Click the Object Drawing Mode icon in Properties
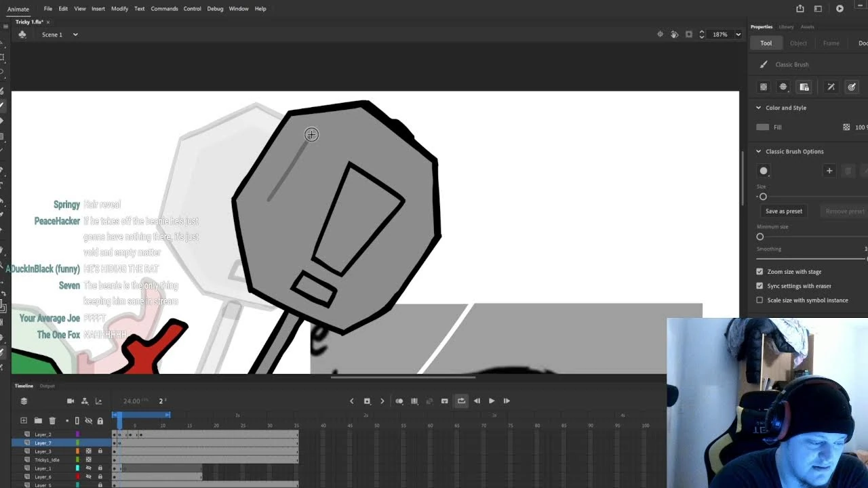 [763, 87]
